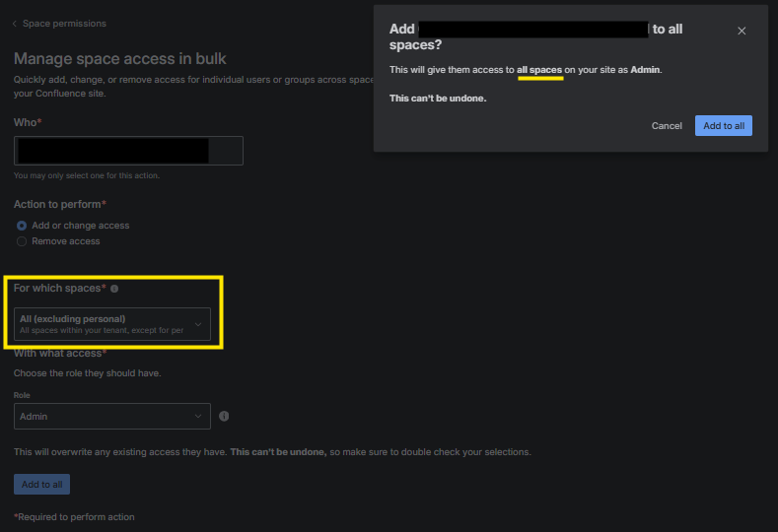Click 'You may only select one for this action.'

(87, 175)
